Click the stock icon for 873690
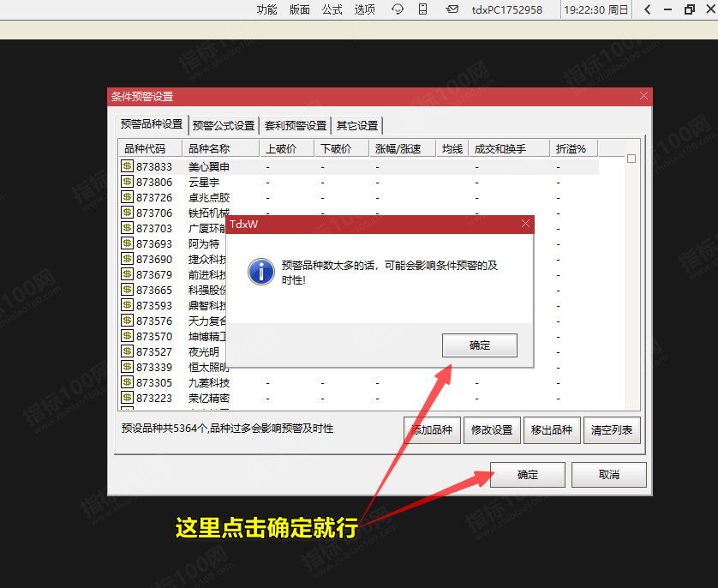The width and height of the screenshot is (718, 588). [x=127, y=259]
